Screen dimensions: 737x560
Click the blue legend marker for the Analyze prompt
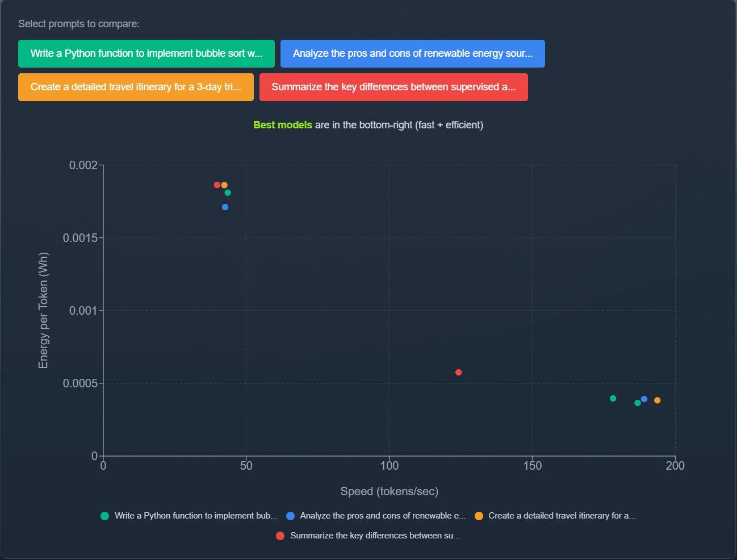point(291,516)
